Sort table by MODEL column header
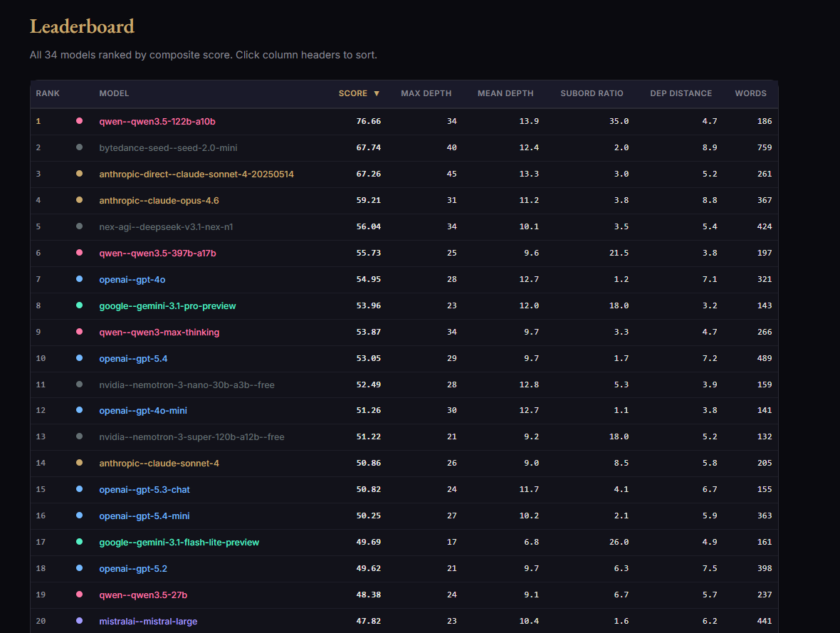The height and width of the screenshot is (633, 840). click(x=114, y=93)
